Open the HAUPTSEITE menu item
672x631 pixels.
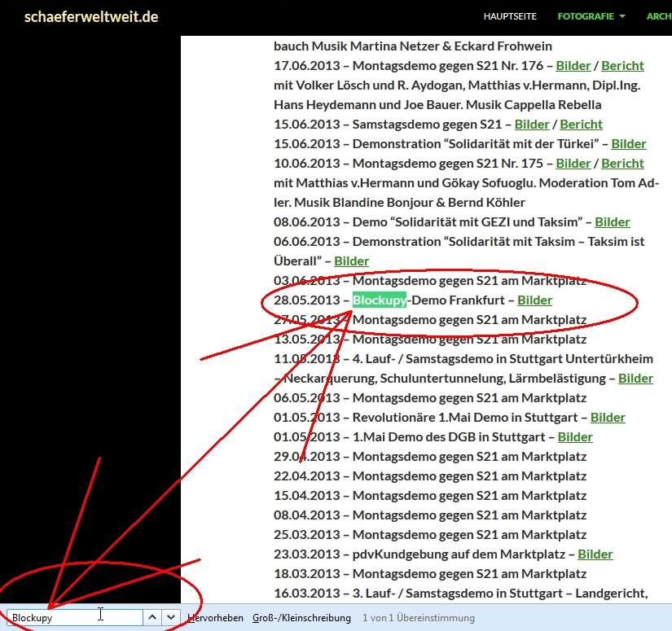pos(510,16)
